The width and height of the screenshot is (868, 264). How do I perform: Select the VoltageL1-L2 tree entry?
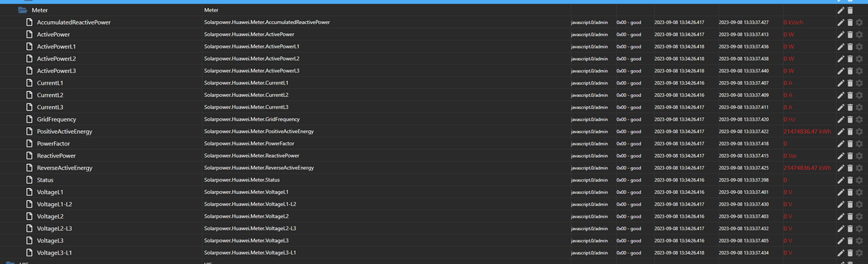(x=55, y=204)
